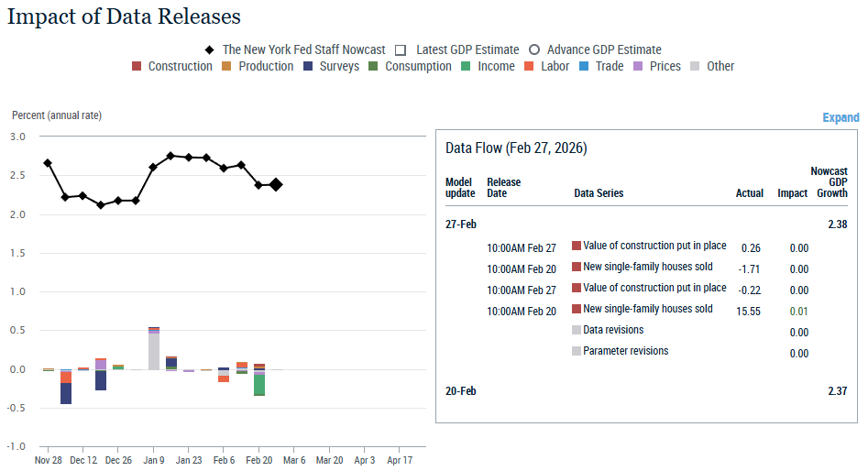Click the tall gray bar at Jan 9
The image size is (868, 471).
[154, 351]
